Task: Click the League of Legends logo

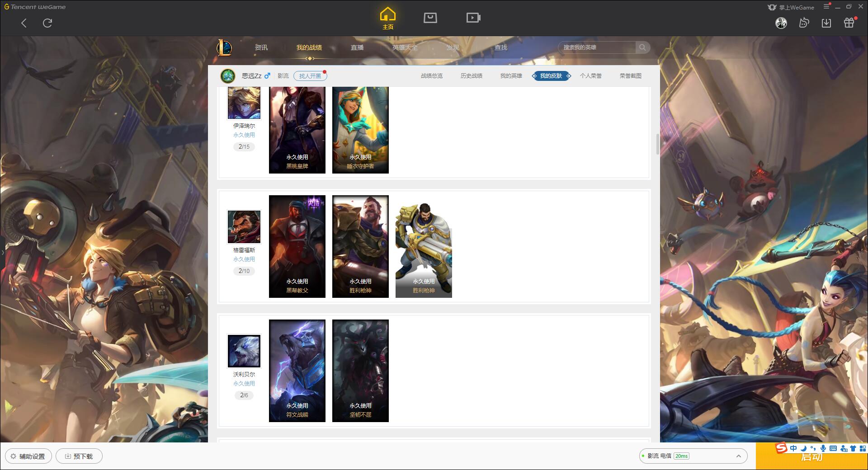Action: [224, 47]
